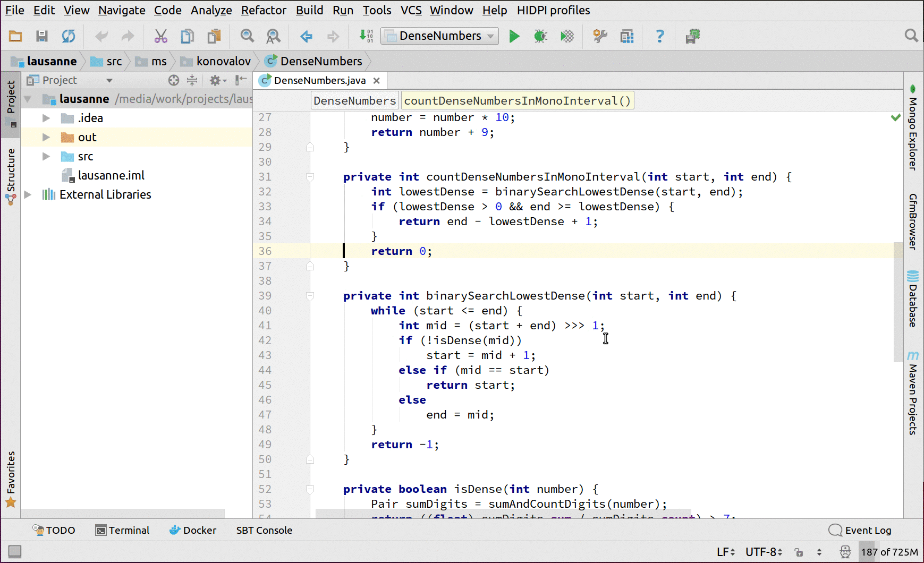Toggle tool window bars via bottom-left corner icon

(15, 552)
